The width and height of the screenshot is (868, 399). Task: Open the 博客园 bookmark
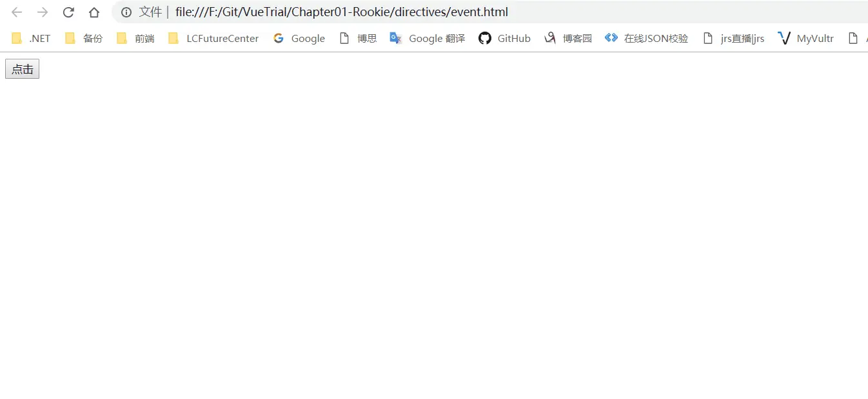point(568,38)
